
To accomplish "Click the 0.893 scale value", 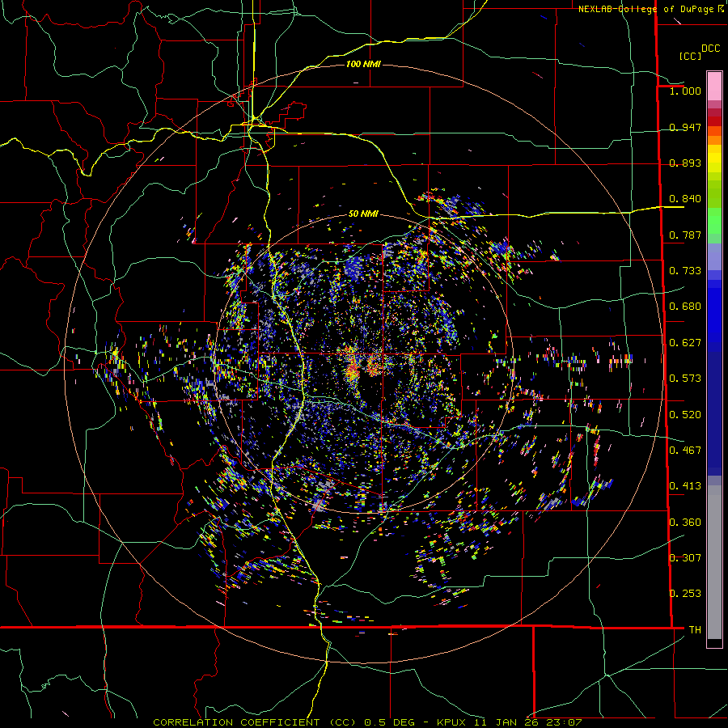I will click(685, 163).
